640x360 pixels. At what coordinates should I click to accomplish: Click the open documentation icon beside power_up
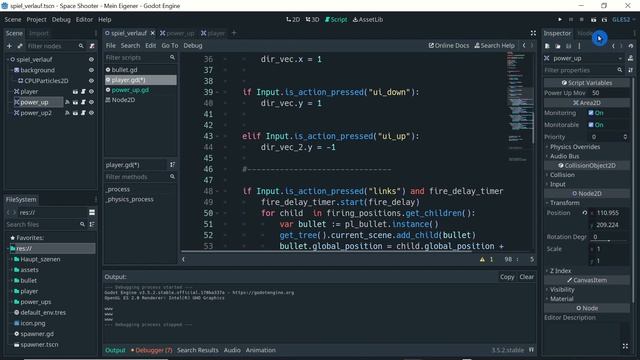tap(631, 58)
